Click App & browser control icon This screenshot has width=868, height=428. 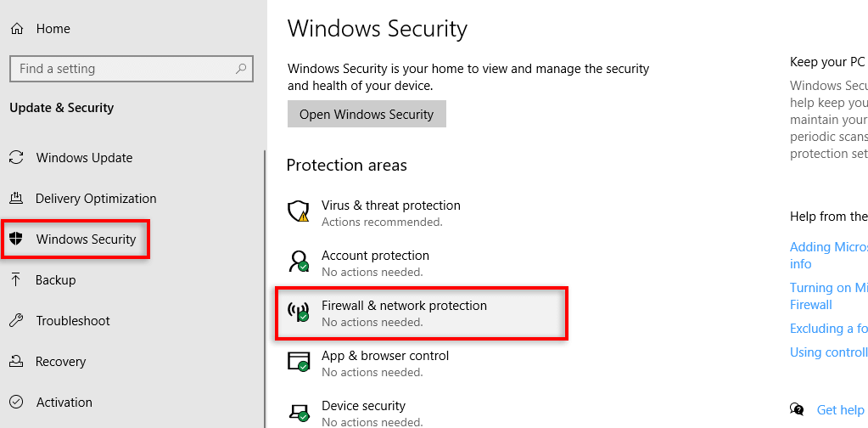click(x=299, y=363)
